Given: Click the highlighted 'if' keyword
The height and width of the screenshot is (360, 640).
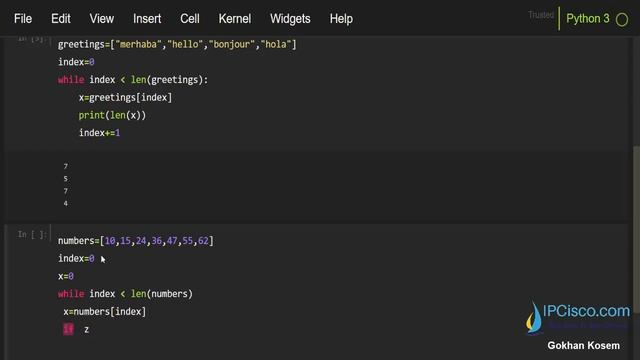Looking at the screenshot, I should 68,329.
